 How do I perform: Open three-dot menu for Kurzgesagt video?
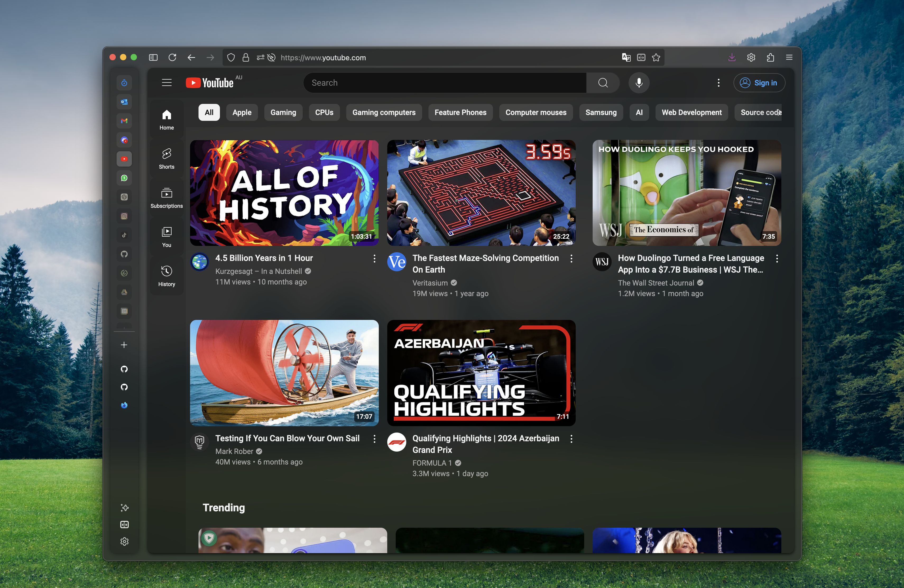(x=373, y=258)
